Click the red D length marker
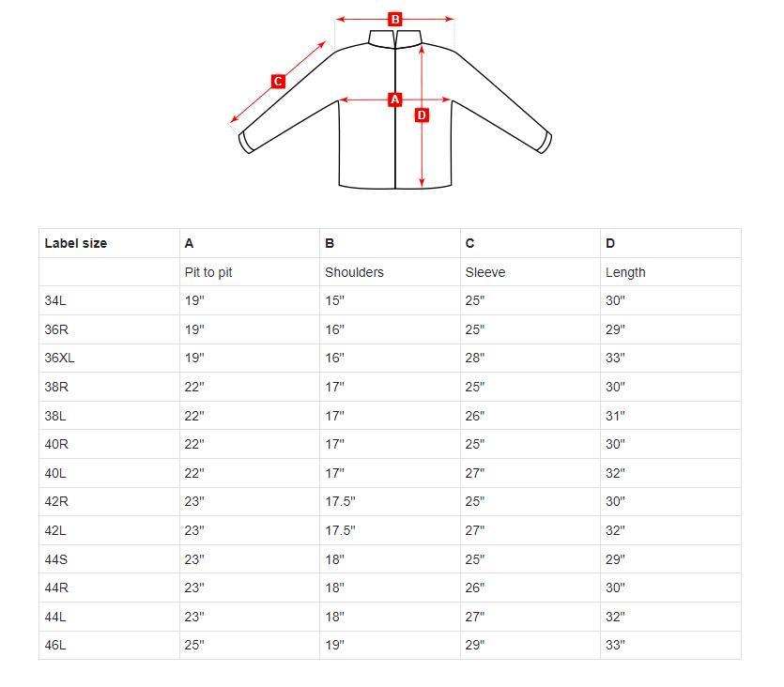The width and height of the screenshot is (784, 687). (422, 115)
